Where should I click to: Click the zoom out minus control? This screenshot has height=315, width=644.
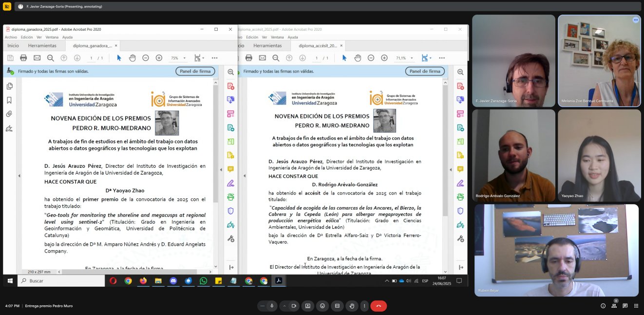click(x=146, y=58)
